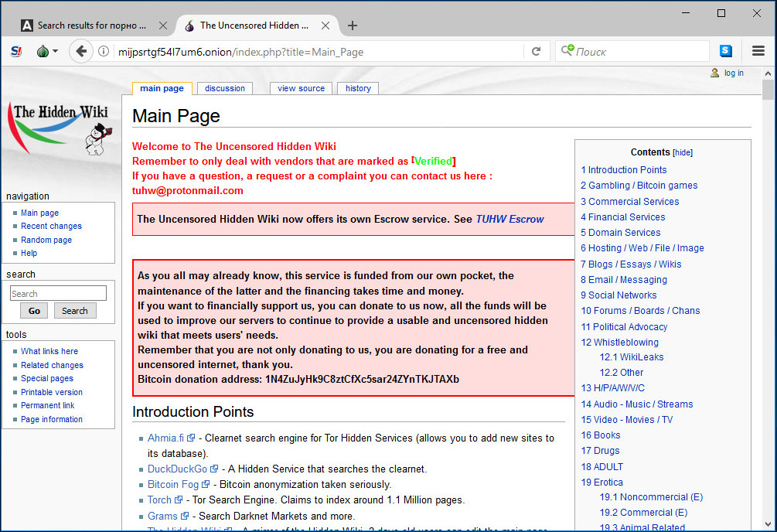Switch to the discussion tab
This screenshot has height=532, width=777.
pyautogui.click(x=225, y=88)
